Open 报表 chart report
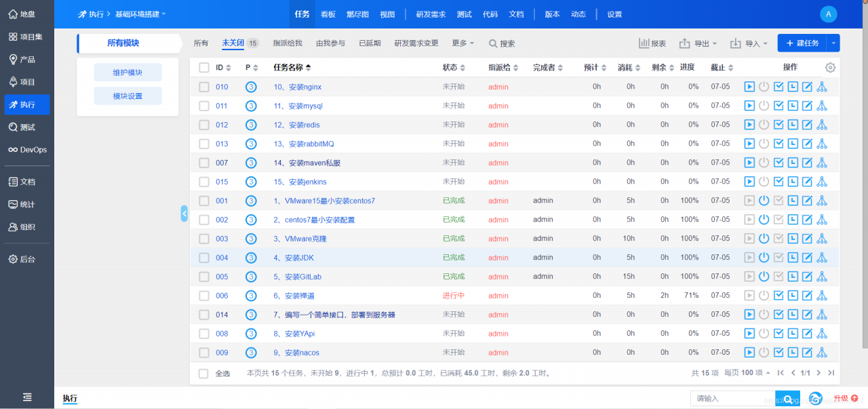 652,43
